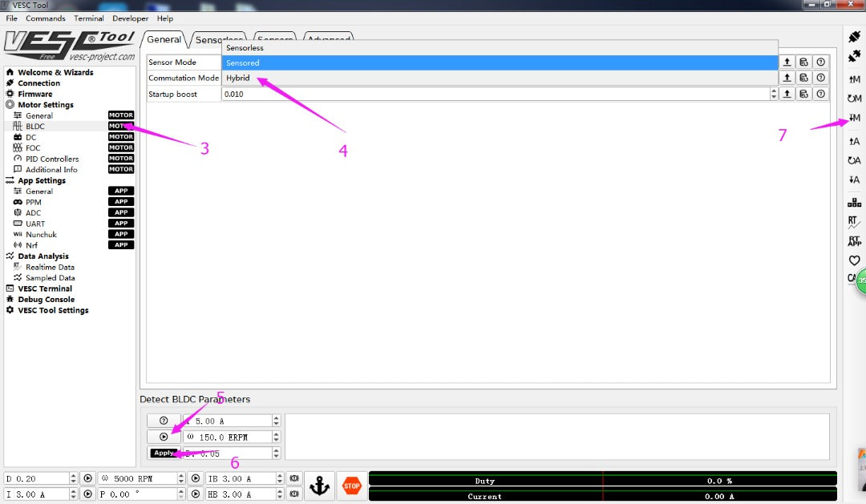Screen dimensions: 866x504
Task: Open the Welcome & Wizards page
Action: 55,72
